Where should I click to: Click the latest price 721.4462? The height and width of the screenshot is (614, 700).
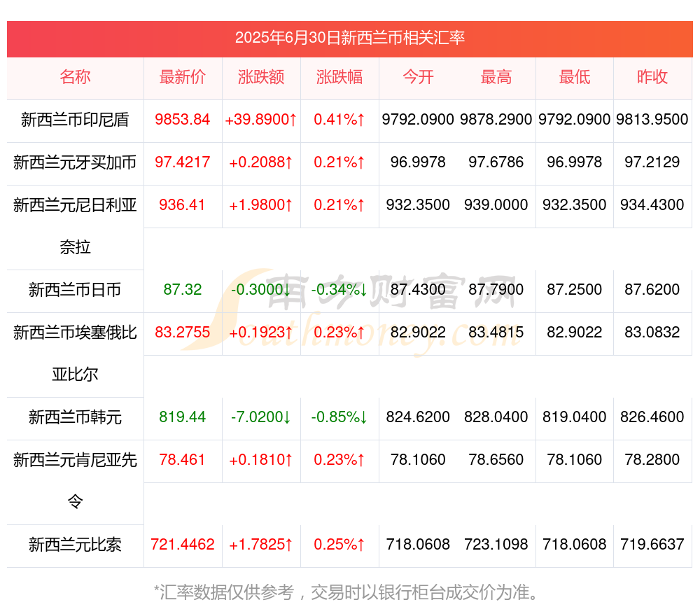click(x=183, y=545)
